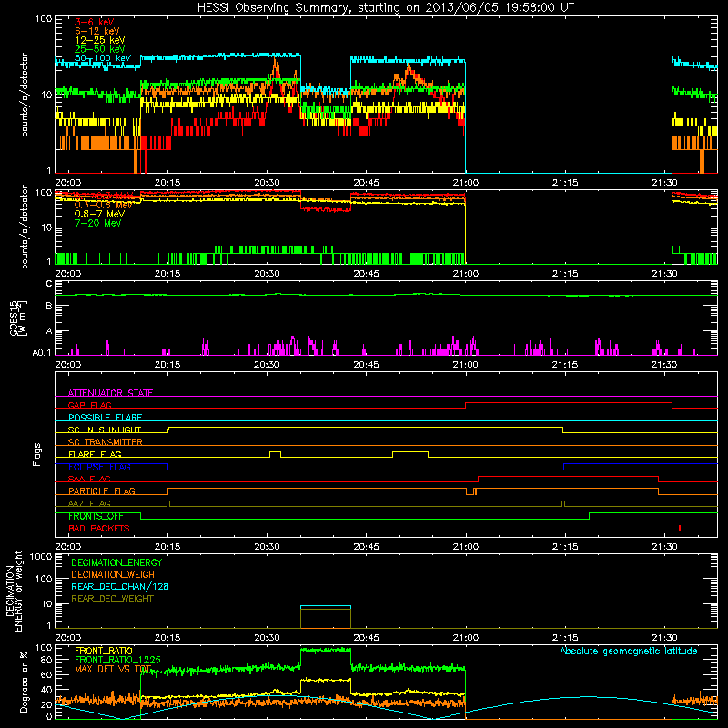Viewport: 728px width, 728px height.
Task: Click the first FLARE_FLAG pulse near 20:31
Action: 276,453
